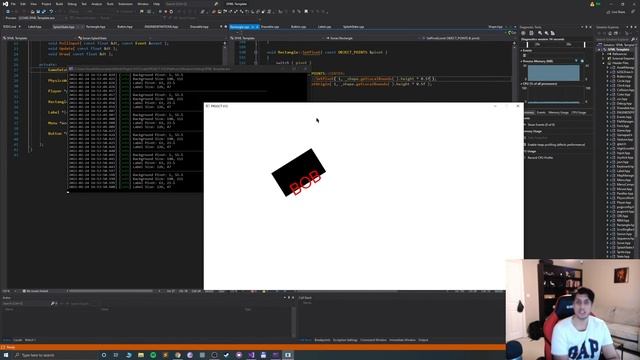Open the Exception Settings tab
The height and width of the screenshot is (360, 640).
click(345, 340)
